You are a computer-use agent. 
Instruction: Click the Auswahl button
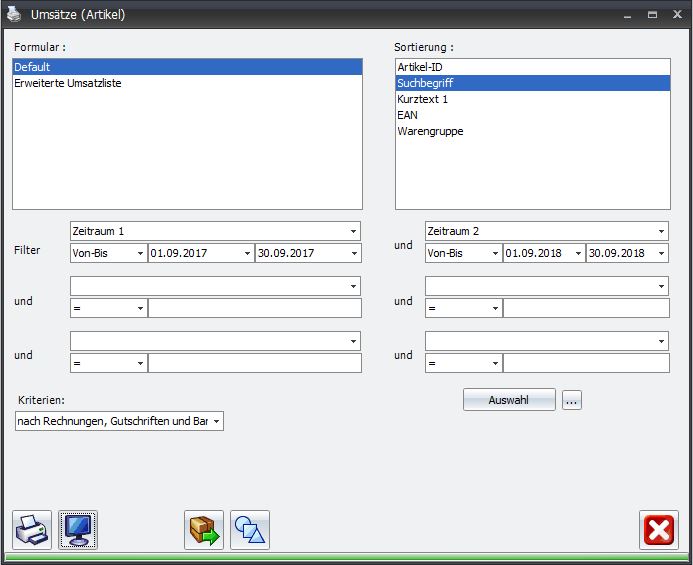(508, 400)
